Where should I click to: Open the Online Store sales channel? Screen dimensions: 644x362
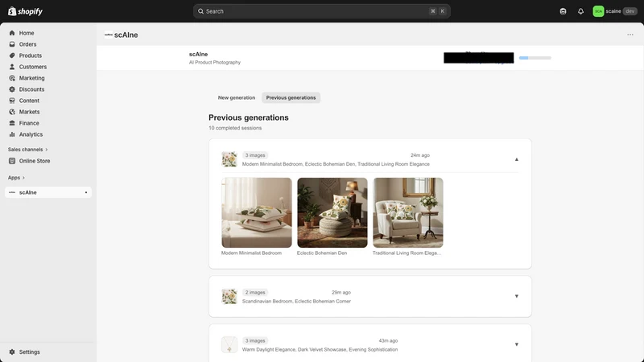pyautogui.click(x=35, y=161)
